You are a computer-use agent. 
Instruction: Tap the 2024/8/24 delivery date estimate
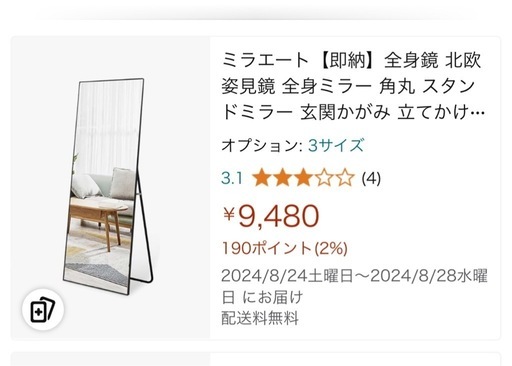coord(354,286)
